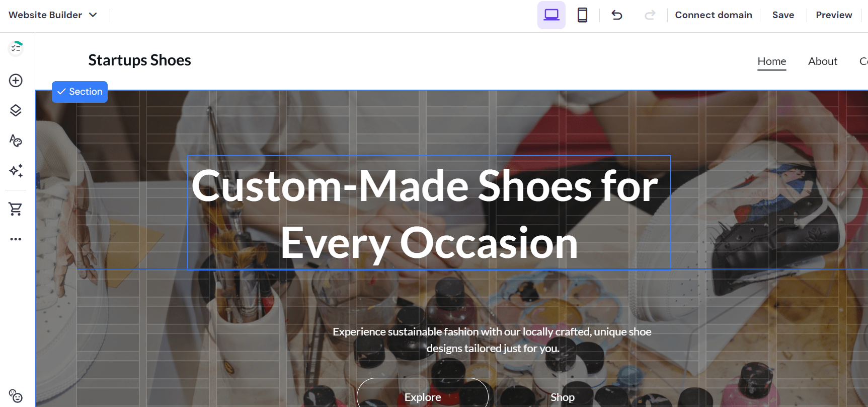This screenshot has height=407, width=868.
Task: Click the blue Section label tag
Action: 80,92
